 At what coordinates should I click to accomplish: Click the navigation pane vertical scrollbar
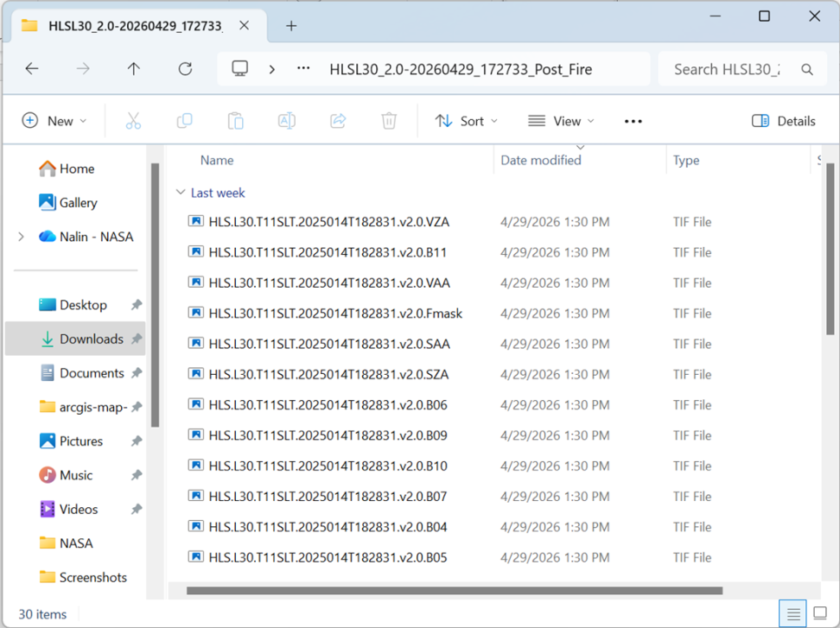[156, 295]
